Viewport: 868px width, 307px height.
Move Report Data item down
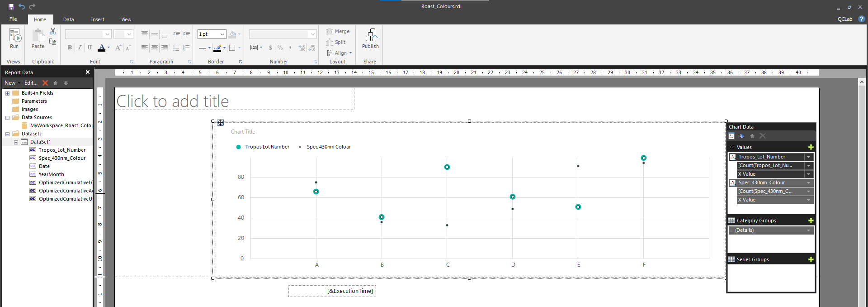[x=66, y=83]
